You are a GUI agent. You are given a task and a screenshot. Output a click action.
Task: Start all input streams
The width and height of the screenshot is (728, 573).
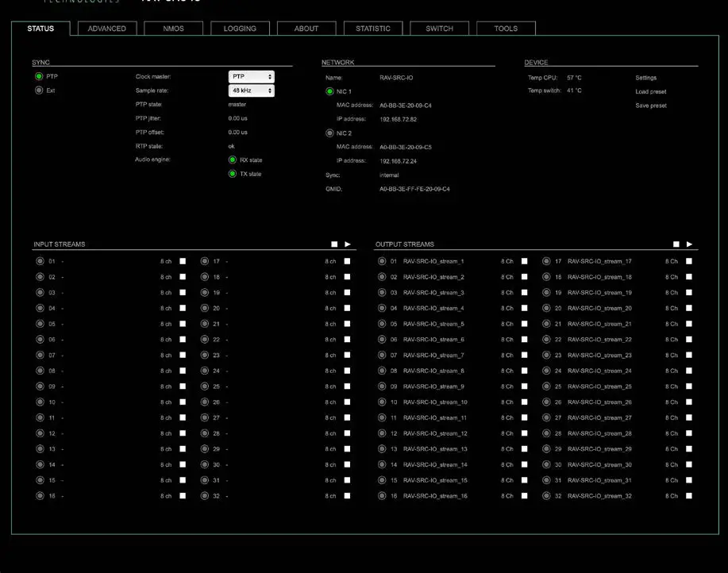click(x=348, y=244)
